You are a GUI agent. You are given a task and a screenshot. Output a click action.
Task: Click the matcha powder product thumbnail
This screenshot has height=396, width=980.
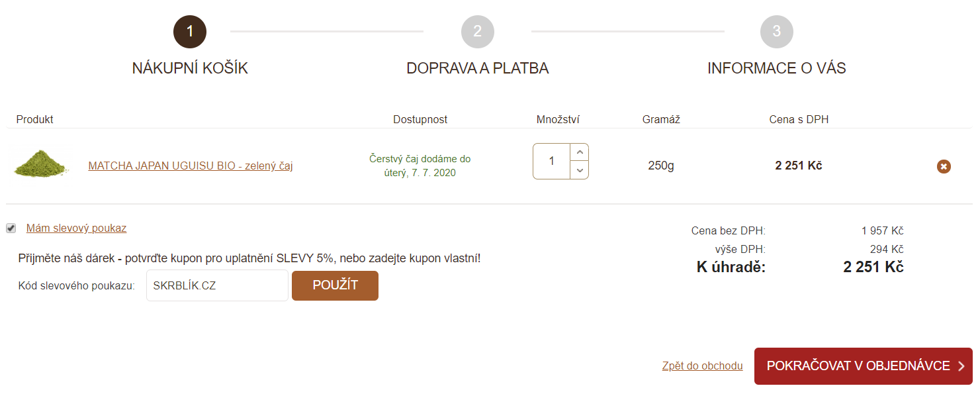click(x=42, y=163)
